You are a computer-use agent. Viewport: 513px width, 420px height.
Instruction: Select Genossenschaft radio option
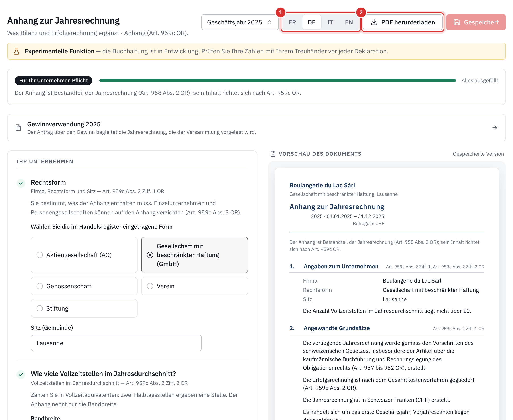[84, 286]
